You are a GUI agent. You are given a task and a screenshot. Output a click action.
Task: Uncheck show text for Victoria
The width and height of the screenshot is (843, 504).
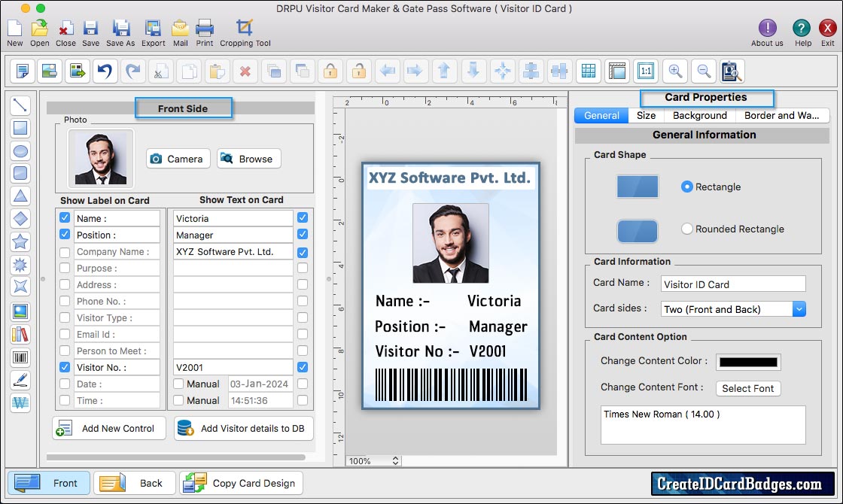[303, 217]
